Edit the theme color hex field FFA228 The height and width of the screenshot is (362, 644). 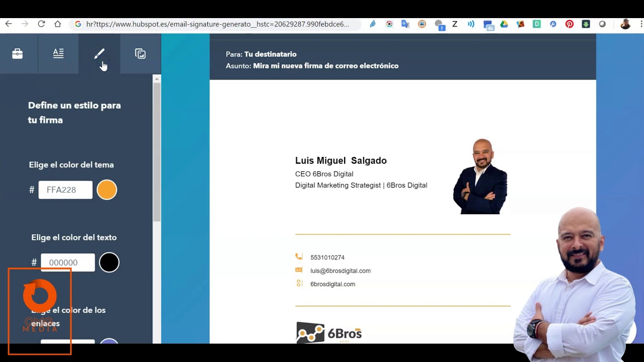65,190
